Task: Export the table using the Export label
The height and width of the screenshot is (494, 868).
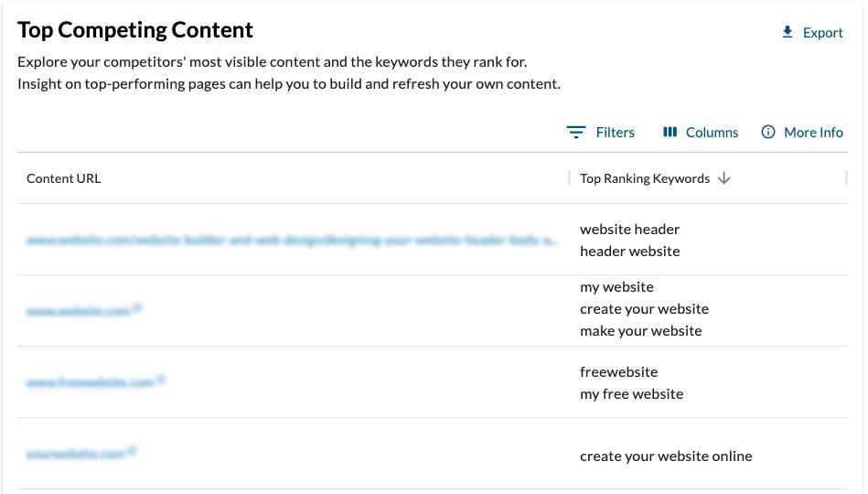Action: click(x=822, y=33)
